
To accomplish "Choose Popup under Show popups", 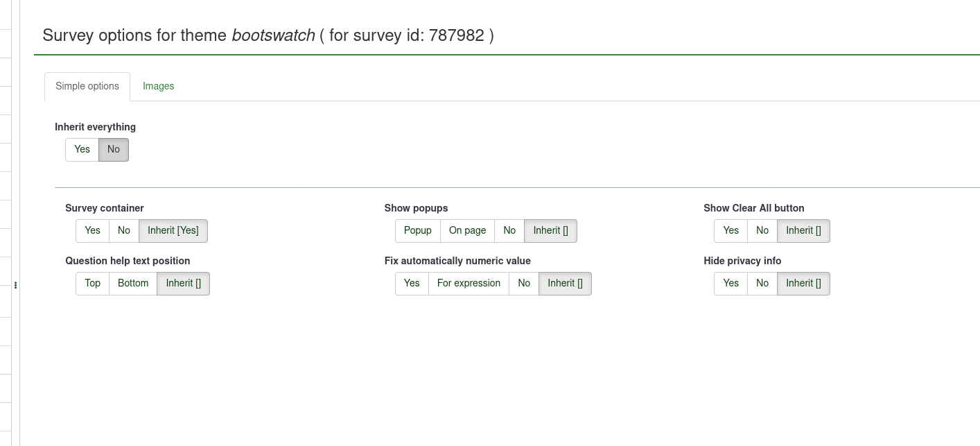I will pos(417,230).
